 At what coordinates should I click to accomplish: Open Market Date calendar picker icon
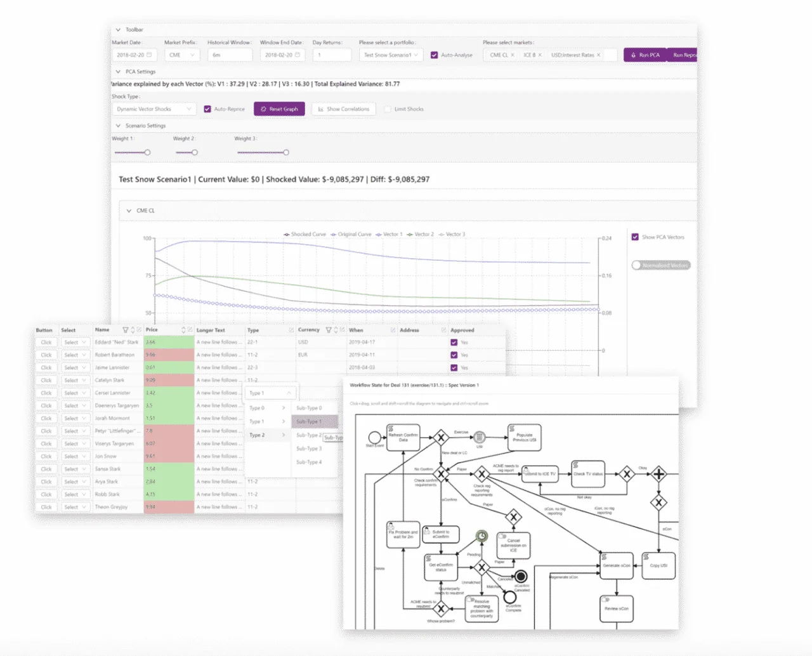pyautogui.click(x=150, y=55)
